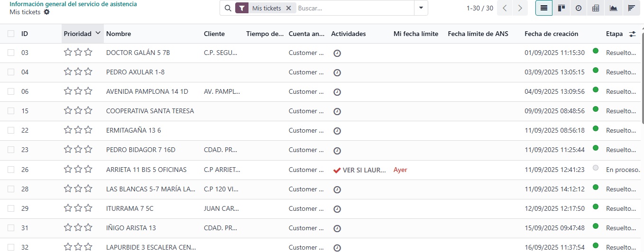This screenshot has width=644, height=252.
Task: Click green status dot for ticket 03
Action: 596,51
